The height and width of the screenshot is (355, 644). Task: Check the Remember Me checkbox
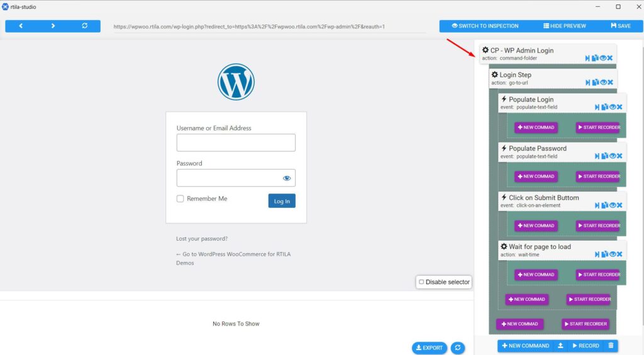click(180, 199)
